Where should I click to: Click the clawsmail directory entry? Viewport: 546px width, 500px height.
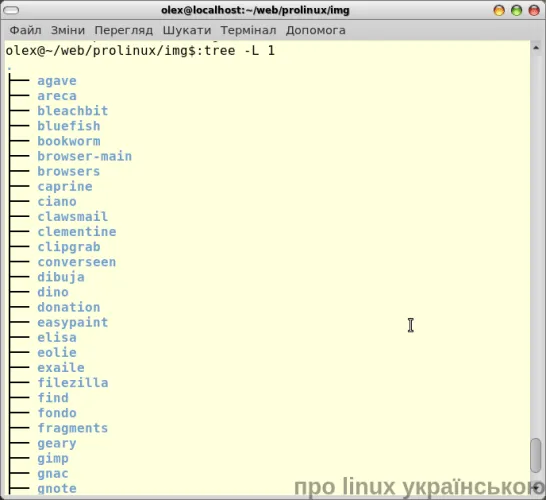[x=73, y=217]
